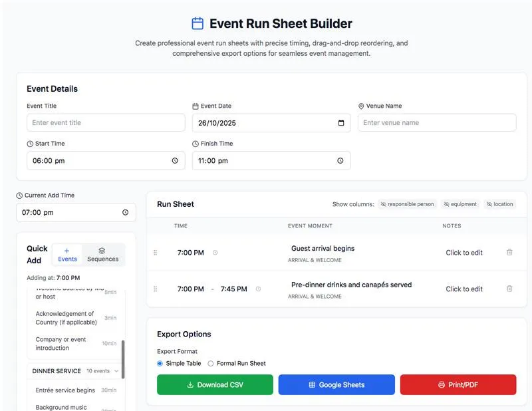The image size is (532, 411).
Task: Switch to the Sequences quick add tab
Action: 103,255
